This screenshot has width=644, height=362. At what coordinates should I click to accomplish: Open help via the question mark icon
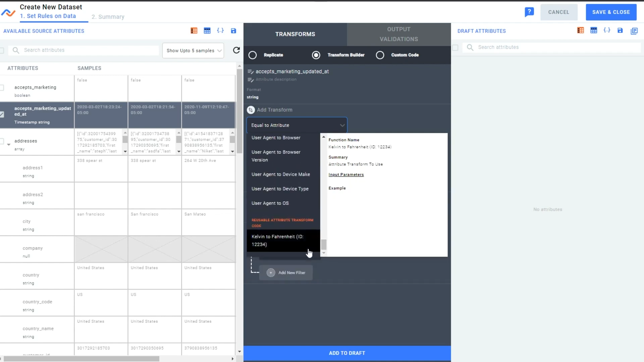tap(529, 12)
